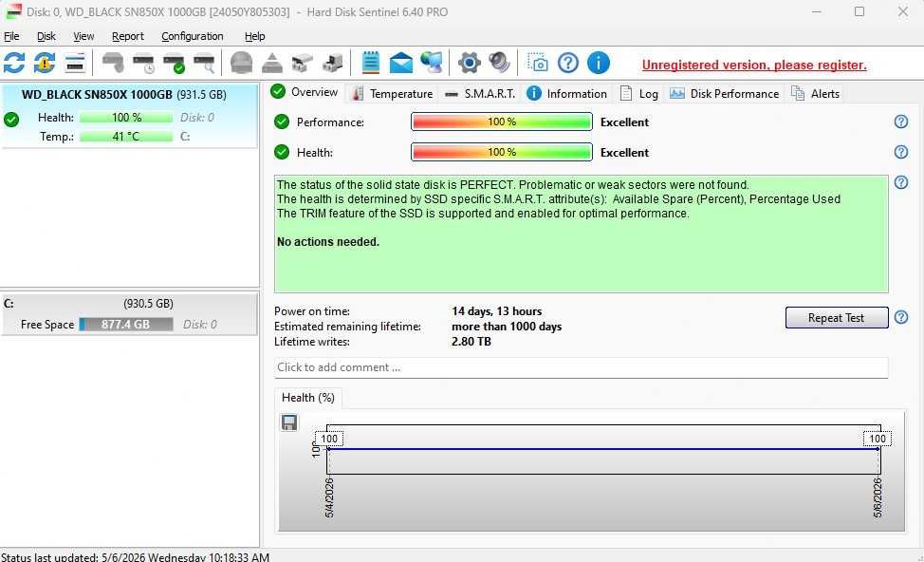Click the disk icon with clock overlay
This screenshot has width=924, height=562.
click(x=143, y=63)
